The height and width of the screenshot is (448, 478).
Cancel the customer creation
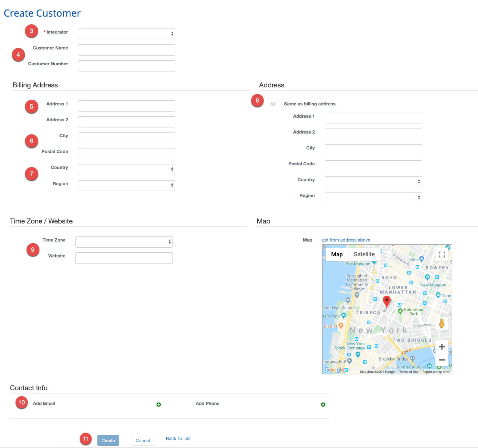coord(142,440)
